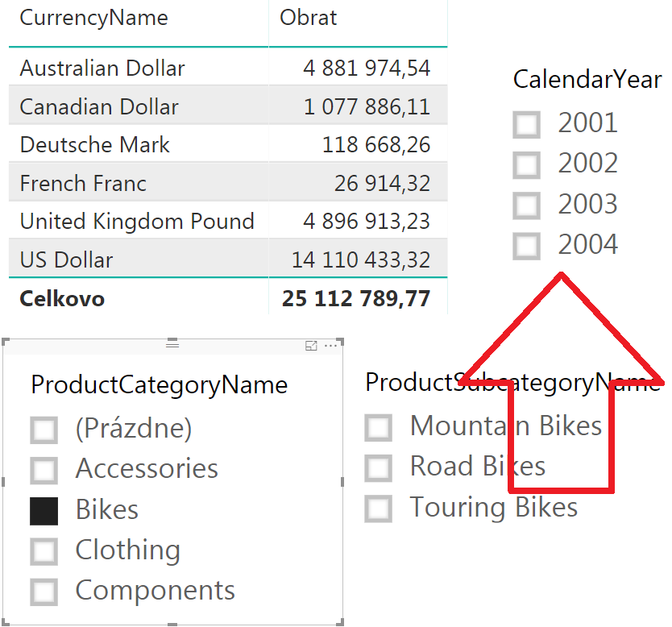The image size is (672, 627).
Task: Check the Mountain Bikes subcategory box
Action: click(x=378, y=428)
